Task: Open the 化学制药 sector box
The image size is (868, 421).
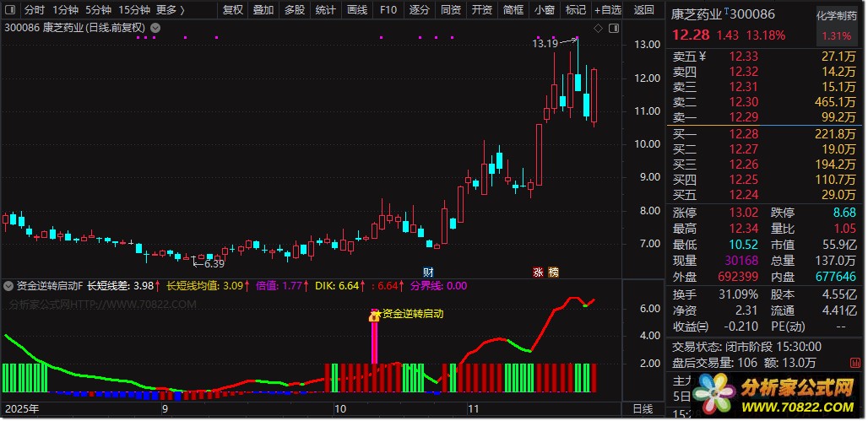Action: click(836, 25)
